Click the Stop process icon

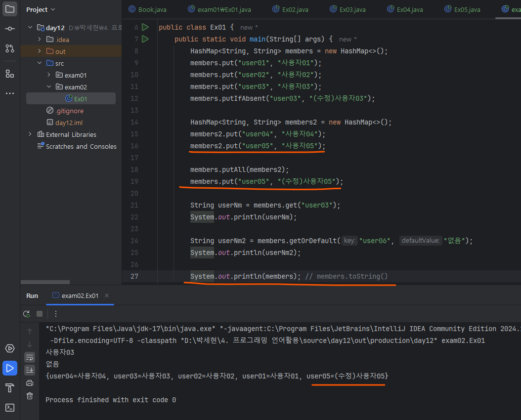point(40,314)
